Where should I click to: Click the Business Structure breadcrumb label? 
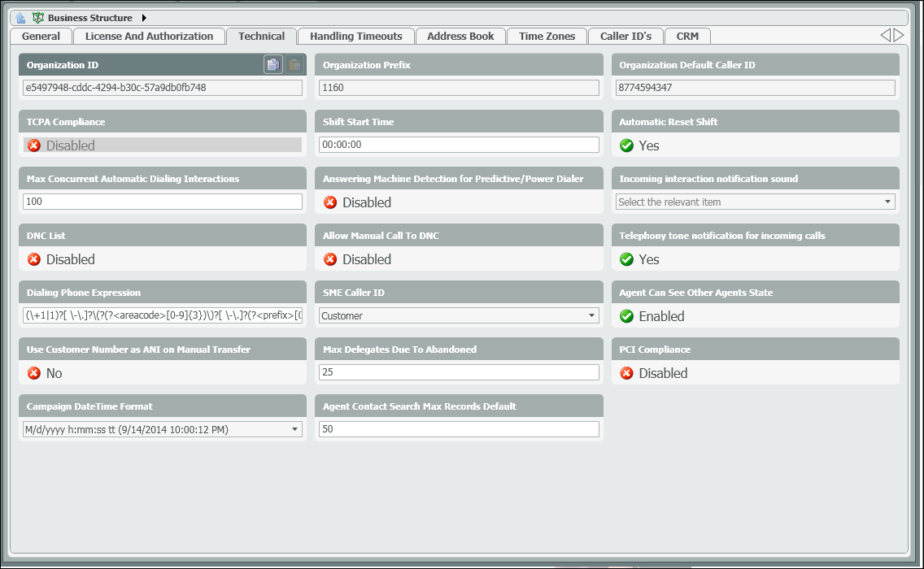pos(89,17)
